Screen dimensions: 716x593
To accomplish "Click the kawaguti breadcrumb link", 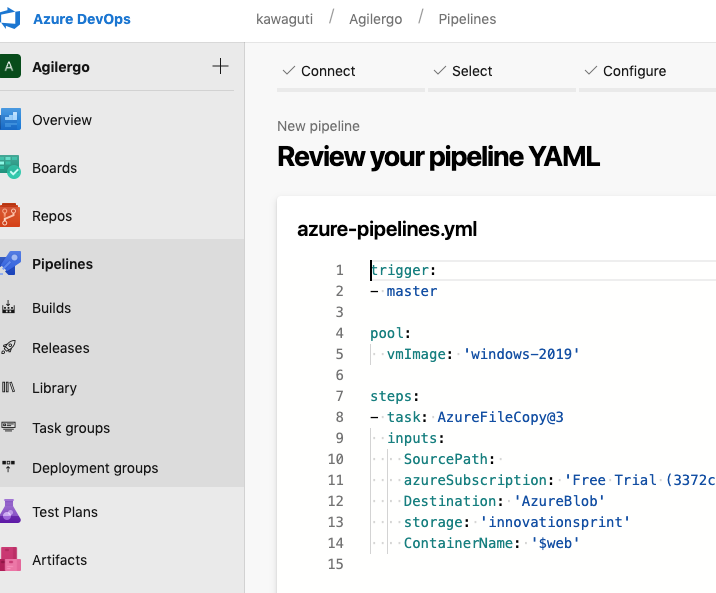I will pyautogui.click(x=284, y=19).
